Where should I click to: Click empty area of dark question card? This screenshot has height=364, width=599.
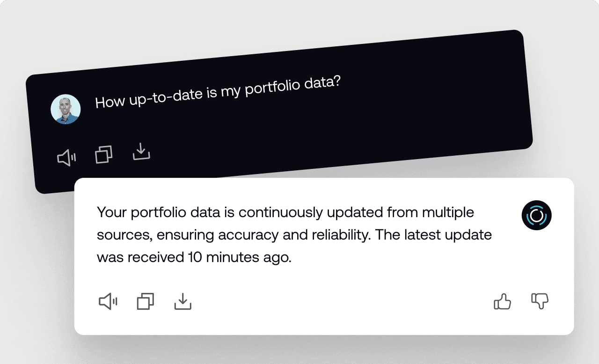pos(374,117)
